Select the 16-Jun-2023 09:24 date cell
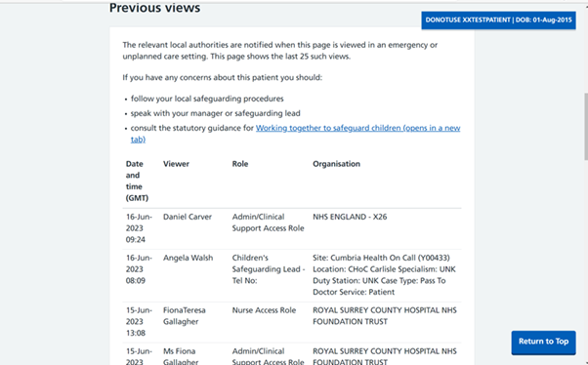Image resolution: width=588 pixels, height=365 pixels. click(x=139, y=227)
